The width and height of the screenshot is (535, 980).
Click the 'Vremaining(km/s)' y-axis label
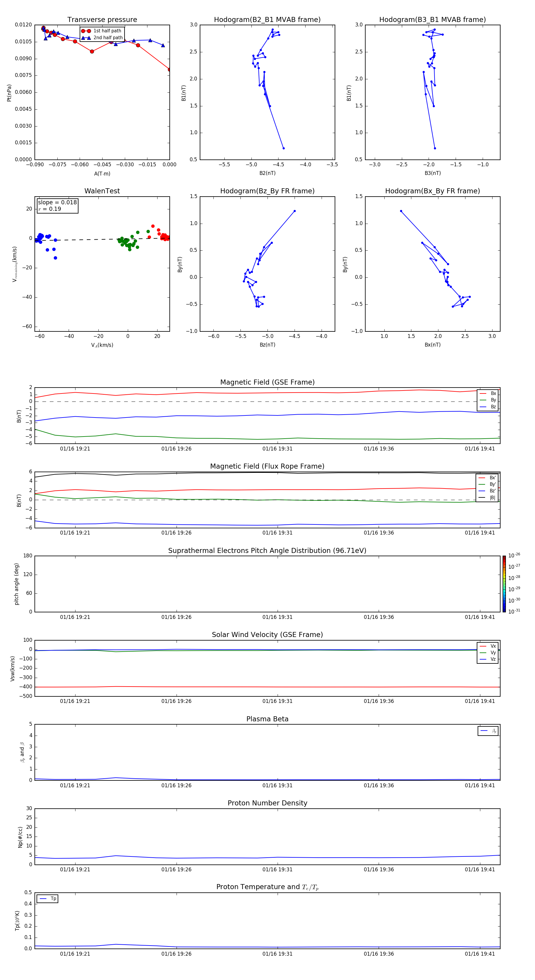pyautogui.click(x=15, y=264)
